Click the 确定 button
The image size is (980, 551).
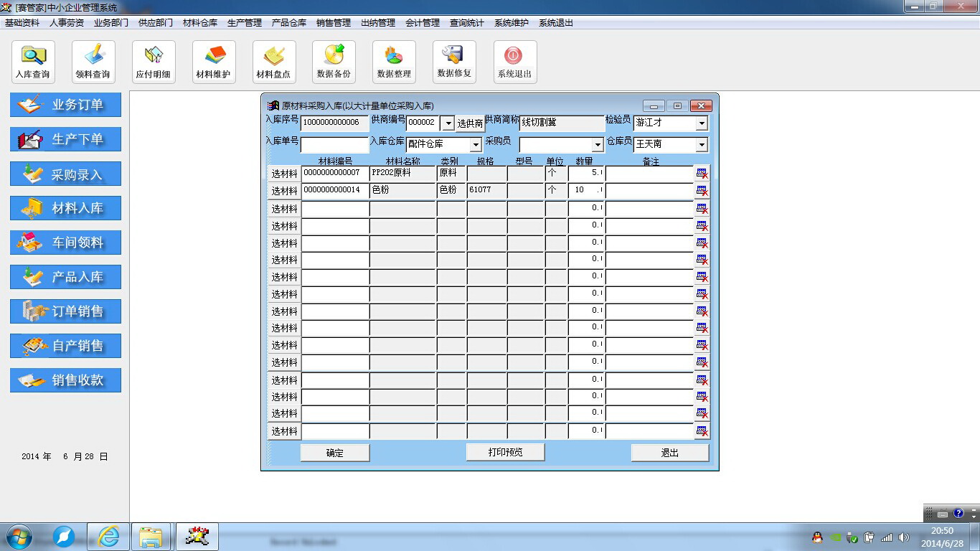[x=335, y=453]
